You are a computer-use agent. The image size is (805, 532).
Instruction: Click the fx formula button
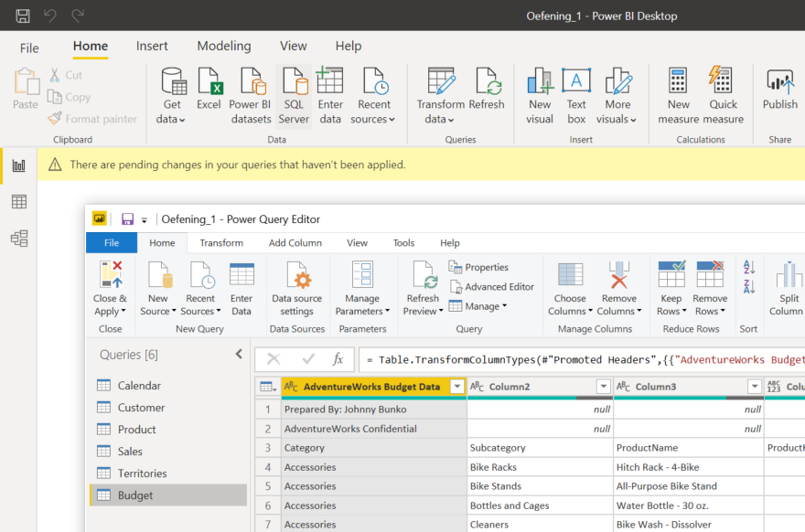point(338,359)
